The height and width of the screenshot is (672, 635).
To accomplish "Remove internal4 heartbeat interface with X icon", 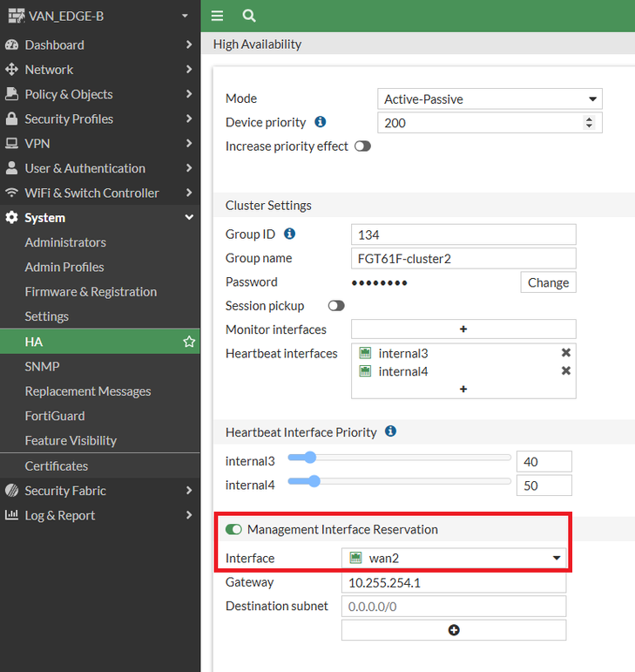I will 566,371.
